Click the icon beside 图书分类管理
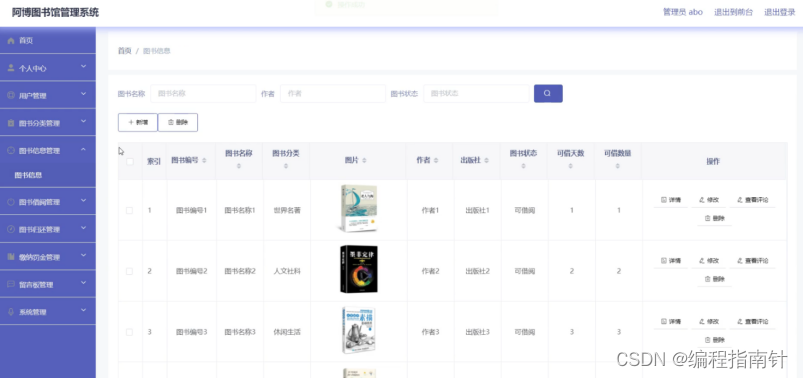Viewport: 803px width, 378px height. tap(11, 123)
